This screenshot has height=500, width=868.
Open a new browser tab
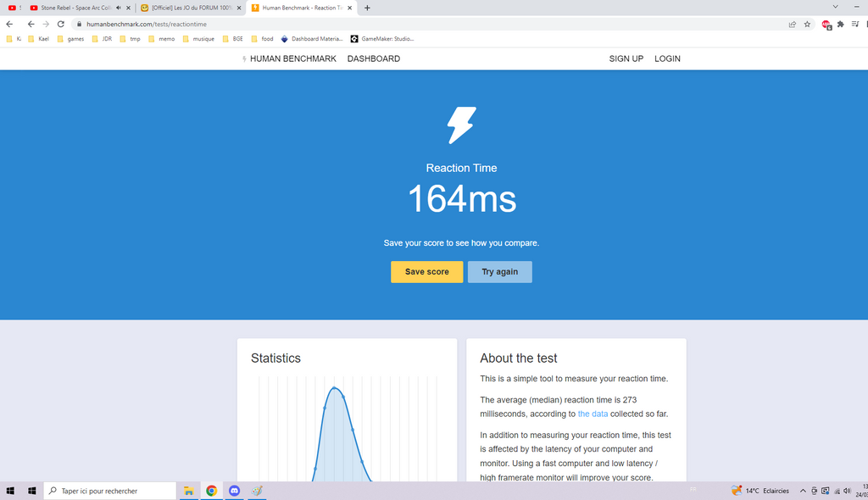tap(367, 8)
